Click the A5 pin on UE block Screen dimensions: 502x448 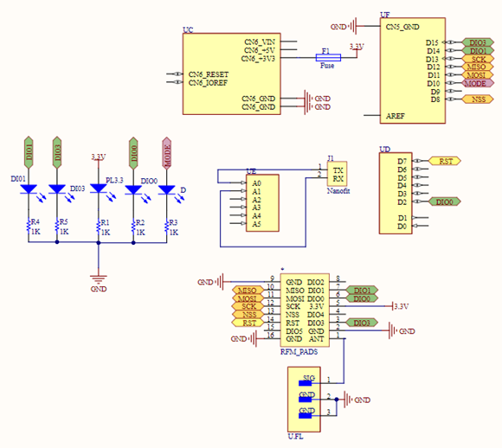[257, 224]
